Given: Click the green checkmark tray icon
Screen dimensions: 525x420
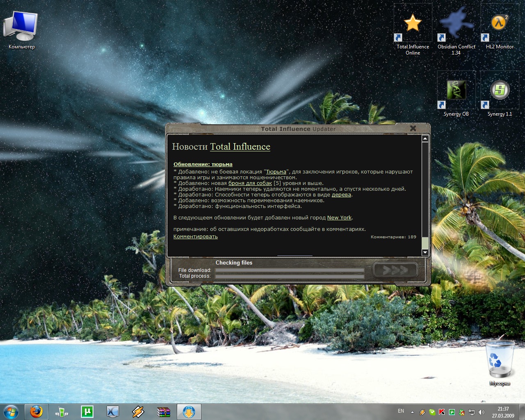Looking at the screenshot, I should [x=432, y=412].
